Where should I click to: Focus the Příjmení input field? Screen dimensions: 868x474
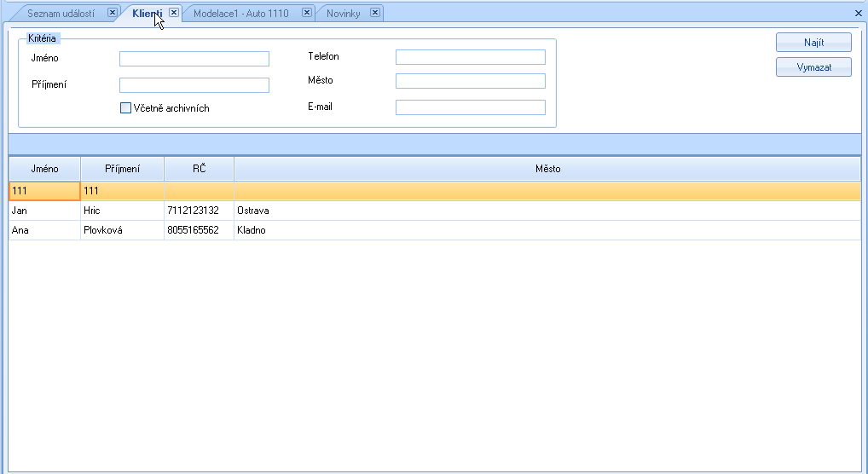coord(194,85)
